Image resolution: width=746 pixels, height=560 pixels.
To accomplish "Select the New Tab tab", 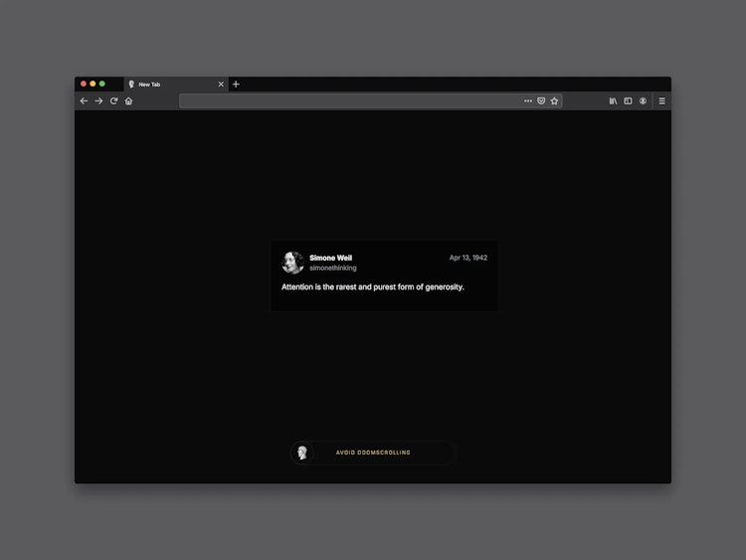I will [176, 85].
